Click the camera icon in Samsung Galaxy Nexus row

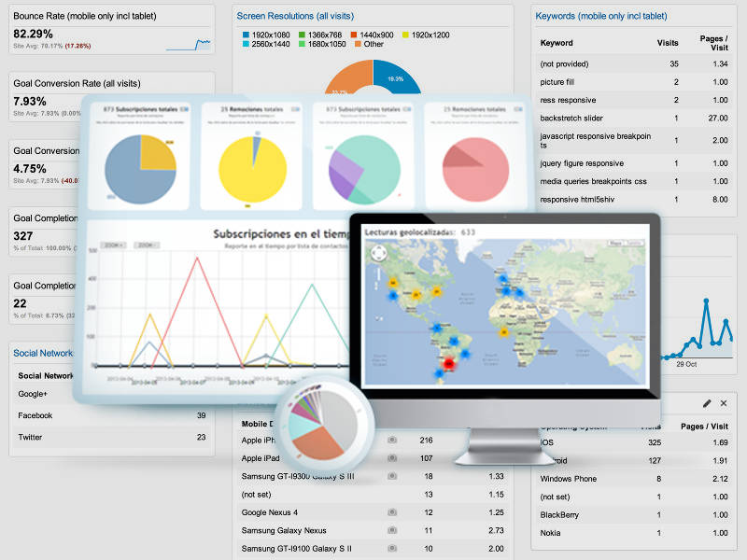392,530
